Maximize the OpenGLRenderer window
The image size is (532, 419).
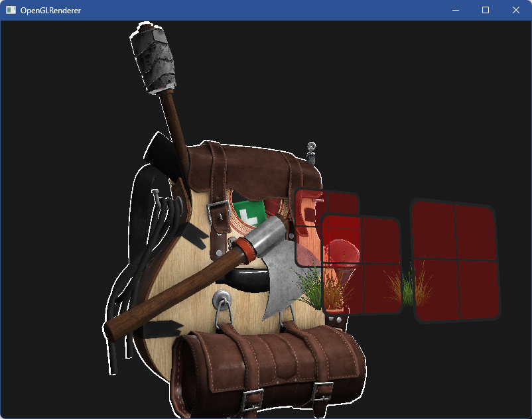(x=486, y=10)
